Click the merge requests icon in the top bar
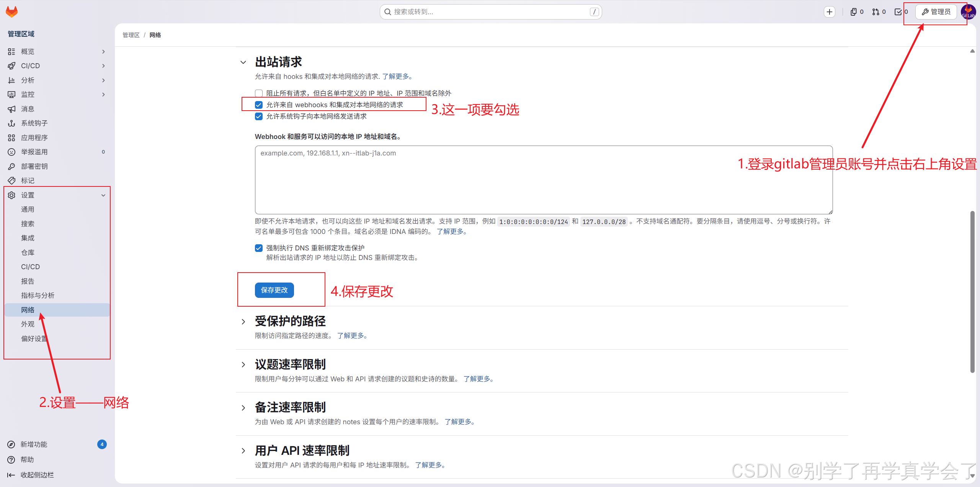 pyautogui.click(x=875, y=11)
